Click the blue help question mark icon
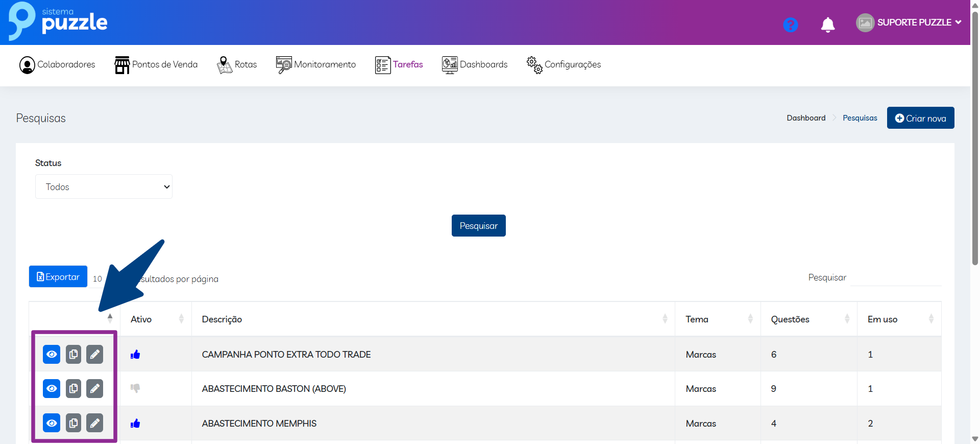The image size is (980, 444). point(790,25)
